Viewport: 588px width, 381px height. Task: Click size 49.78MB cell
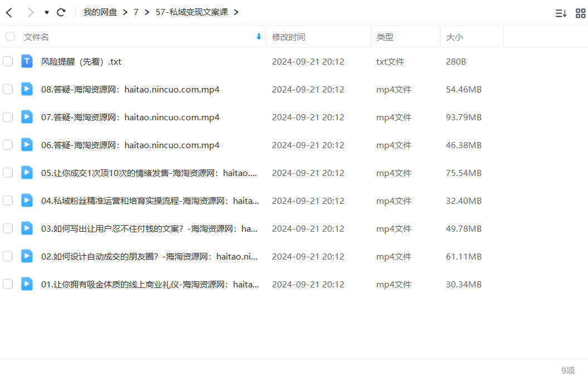click(x=464, y=228)
